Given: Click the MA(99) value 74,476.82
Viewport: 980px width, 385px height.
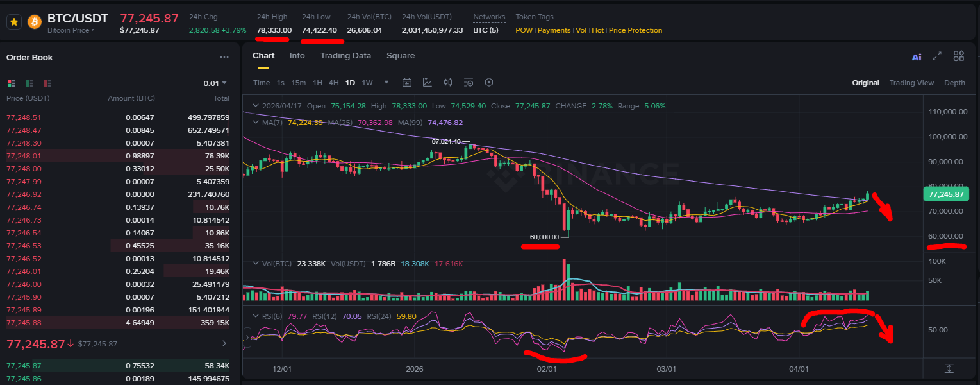Looking at the screenshot, I should (445, 123).
